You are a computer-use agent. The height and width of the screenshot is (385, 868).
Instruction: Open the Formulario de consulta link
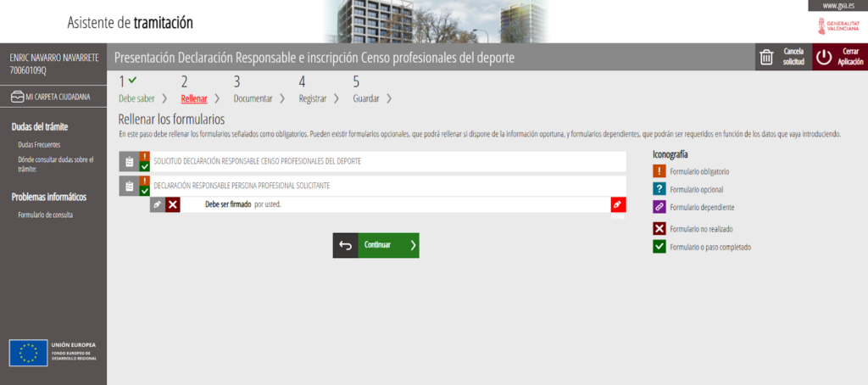(45, 215)
